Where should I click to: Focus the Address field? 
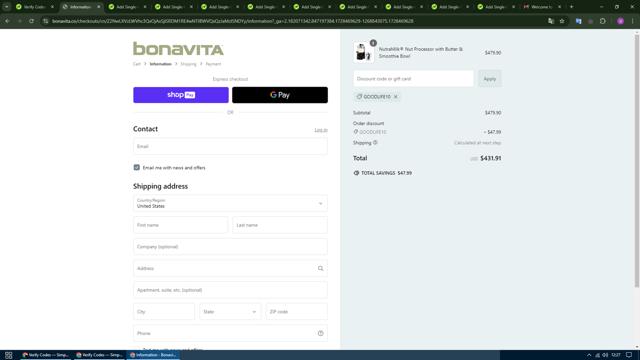click(230, 269)
